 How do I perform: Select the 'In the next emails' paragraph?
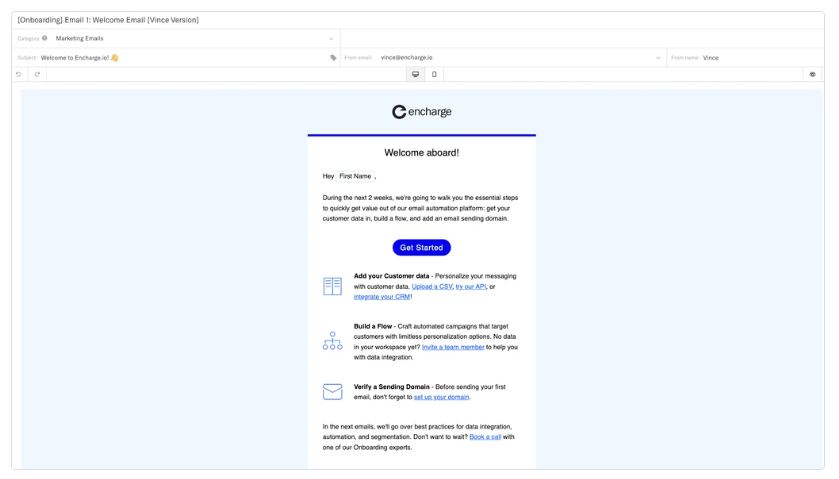(418, 437)
